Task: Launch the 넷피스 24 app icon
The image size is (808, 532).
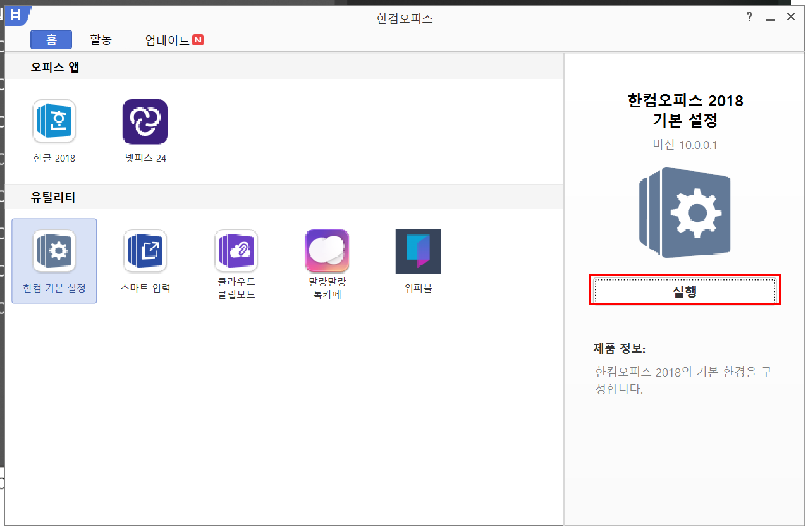Action: [145, 121]
